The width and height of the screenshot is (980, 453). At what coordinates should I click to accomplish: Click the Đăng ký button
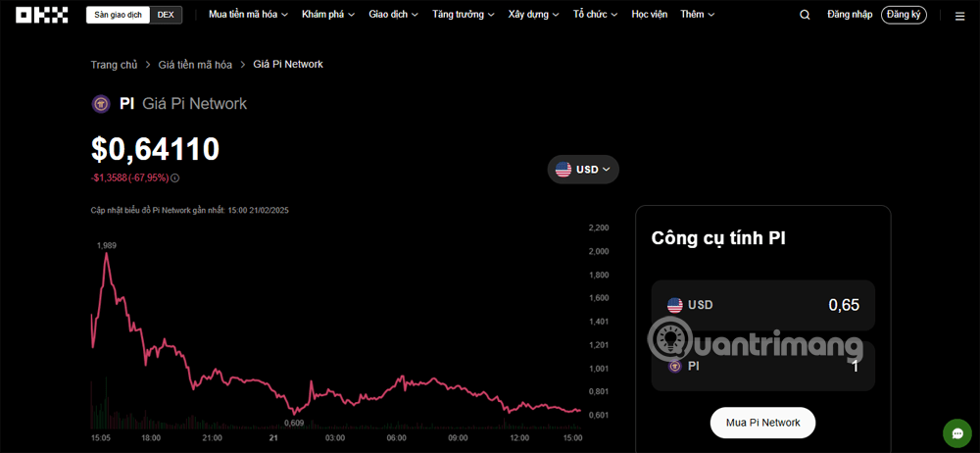[x=904, y=15]
